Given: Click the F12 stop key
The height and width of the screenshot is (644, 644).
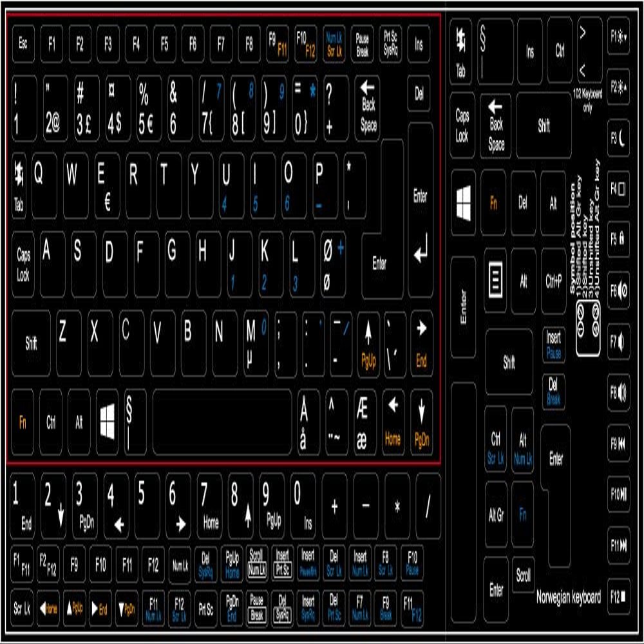Looking at the screenshot, I should pos(618,596).
